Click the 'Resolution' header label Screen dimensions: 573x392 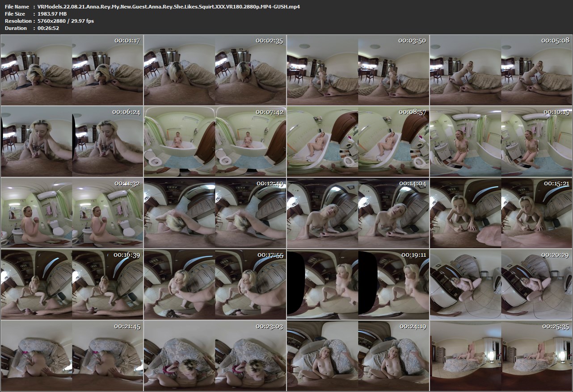[18, 21]
